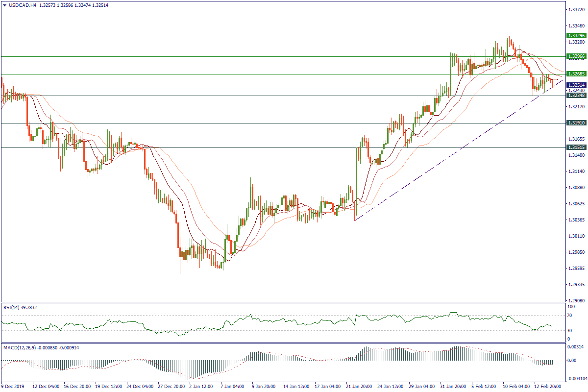The height and width of the screenshot is (392, 588).
Task: Click the 1.32685 resistance price label
Action: (576, 74)
